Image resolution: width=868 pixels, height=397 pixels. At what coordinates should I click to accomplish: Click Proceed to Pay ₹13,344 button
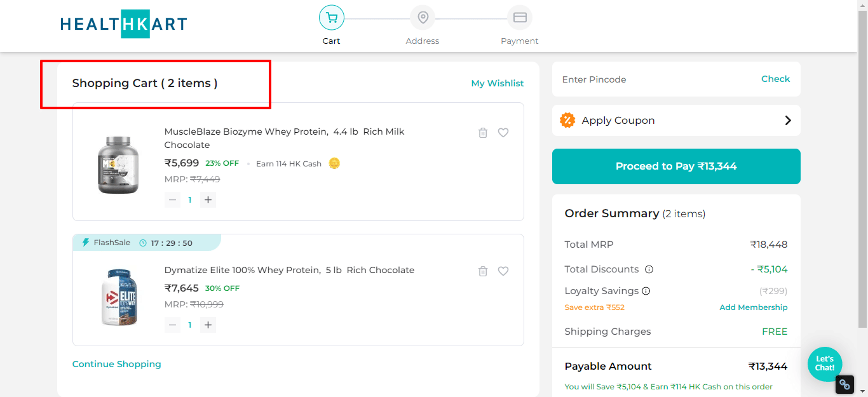coord(676,166)
